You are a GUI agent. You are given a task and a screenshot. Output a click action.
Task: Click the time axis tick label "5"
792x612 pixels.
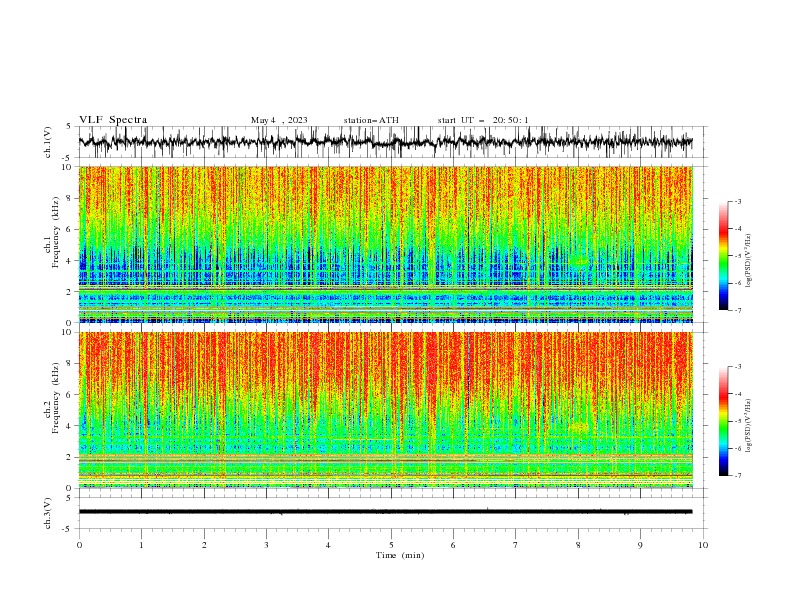[x=391, y=545]
